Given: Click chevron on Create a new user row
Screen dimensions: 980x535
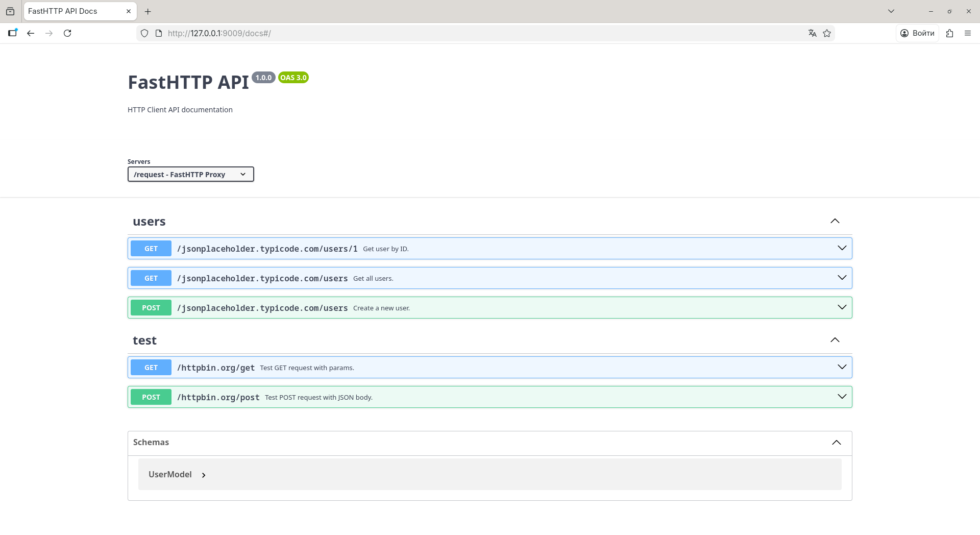Looking at the screenshot, I should 842,307.
